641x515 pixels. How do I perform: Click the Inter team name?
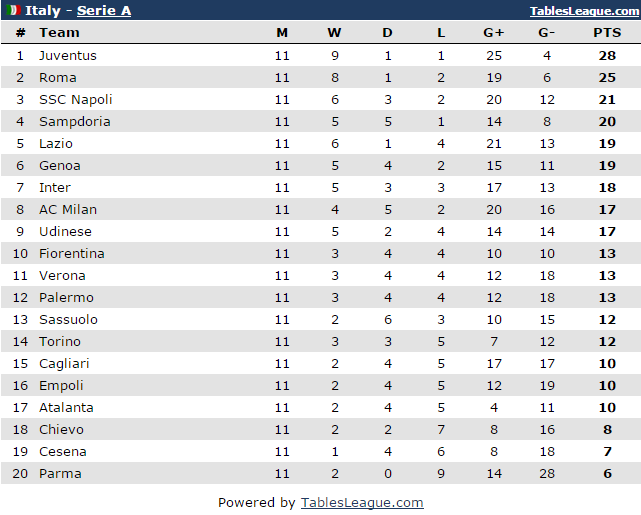click(55, 188)
